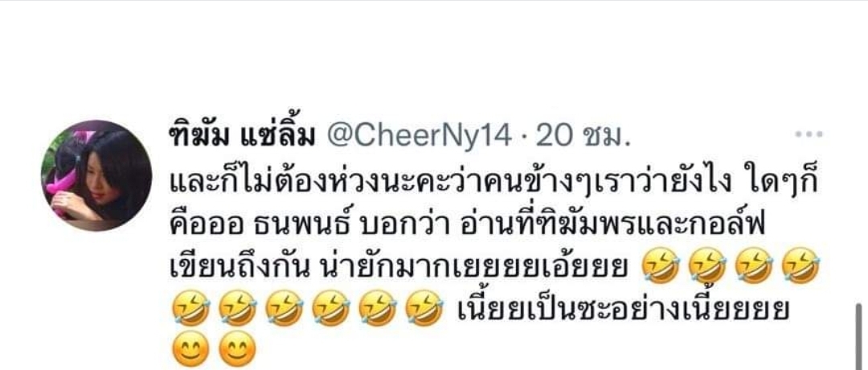Click the second smiling blush emoji on last line
Image resolution: width=868 pixels, height=370 pixels.
[x=238, y=350]
